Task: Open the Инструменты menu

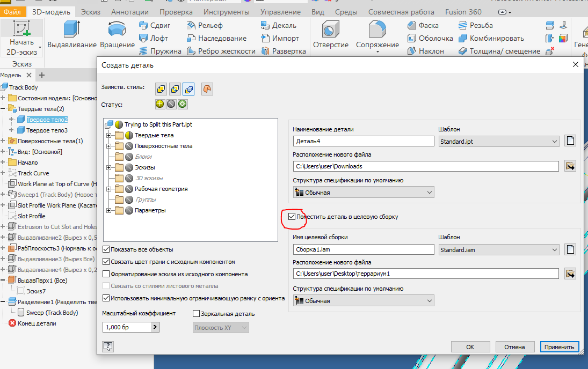Action: pos(226,11)
